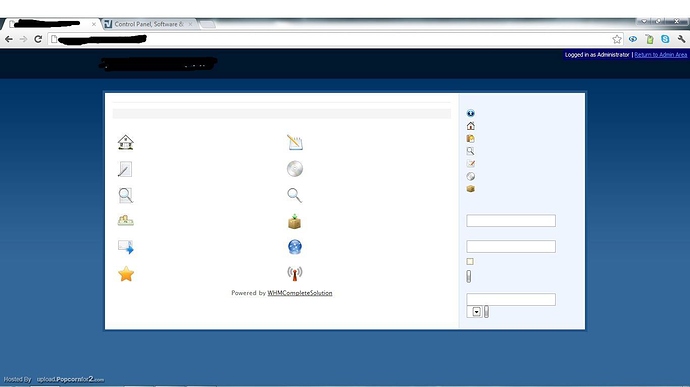Switch to the Control Panel, Software tab
The width and height of the screenshot is (690, 387).
click(x=147, y=24)
